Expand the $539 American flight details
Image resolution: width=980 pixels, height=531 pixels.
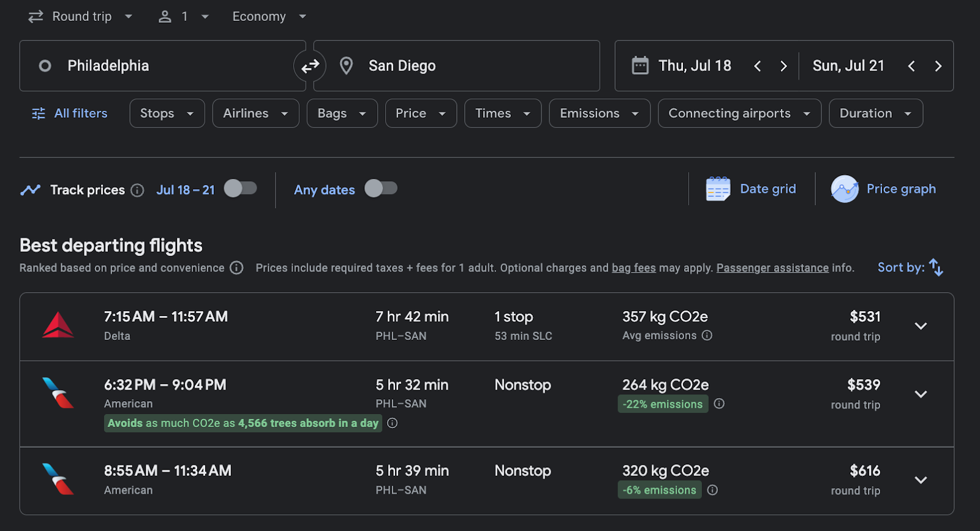921,394
